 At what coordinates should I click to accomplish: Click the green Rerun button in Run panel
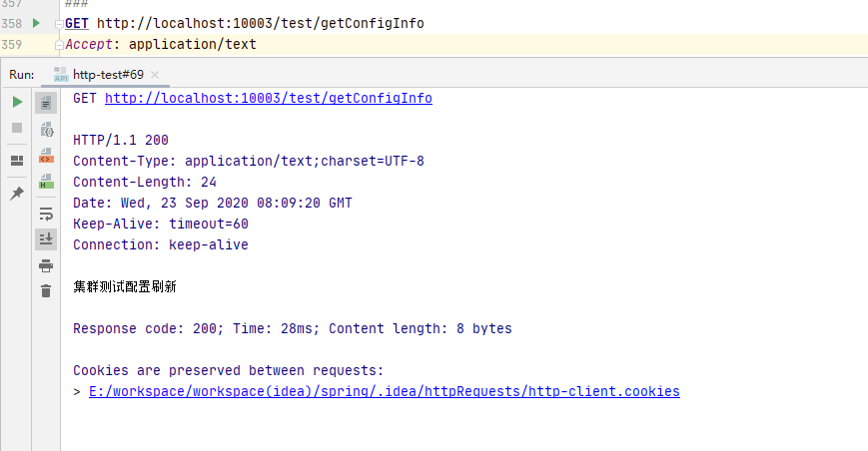tap(17, 102)
